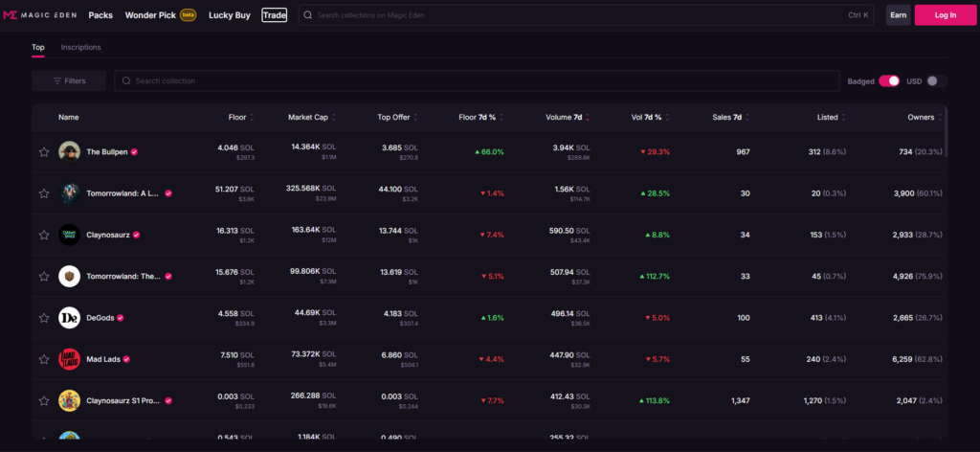Add Mad Lads to favorites star
Image resolution: width=980 pixels, height=452 pixels.
click(x=44, y=359)
